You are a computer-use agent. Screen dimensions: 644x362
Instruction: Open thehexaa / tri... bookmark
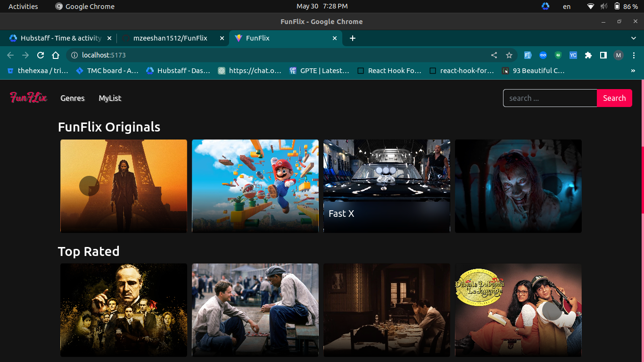(x=38, y=71)
